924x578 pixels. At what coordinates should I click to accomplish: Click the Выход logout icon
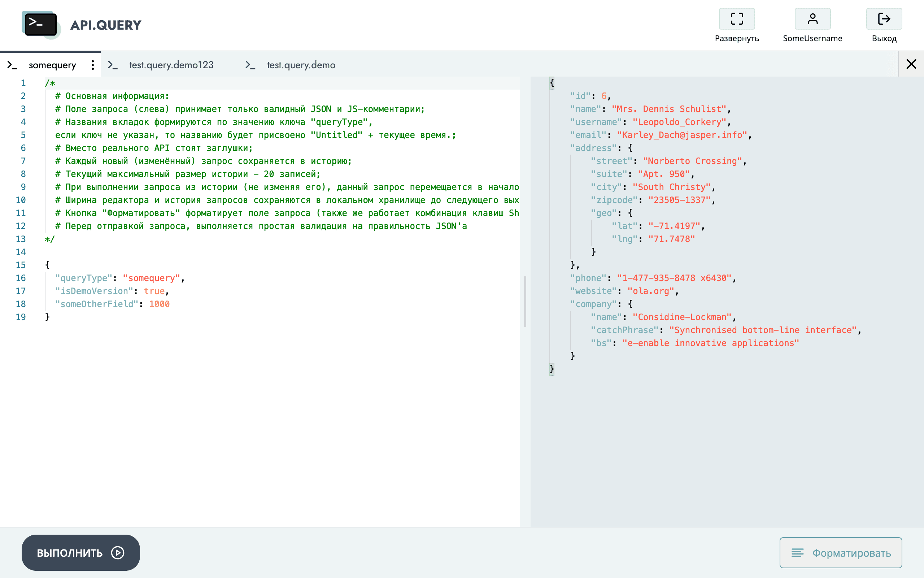[884, 19]
